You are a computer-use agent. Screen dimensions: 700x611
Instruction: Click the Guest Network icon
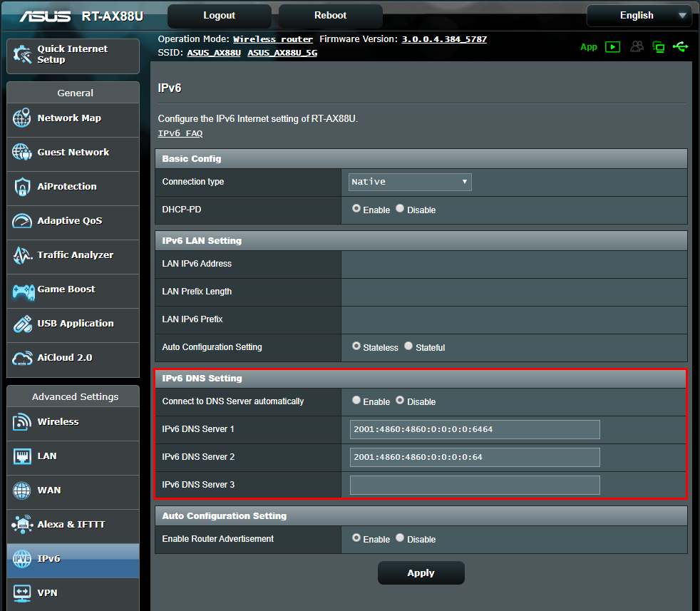click(22, 153)
